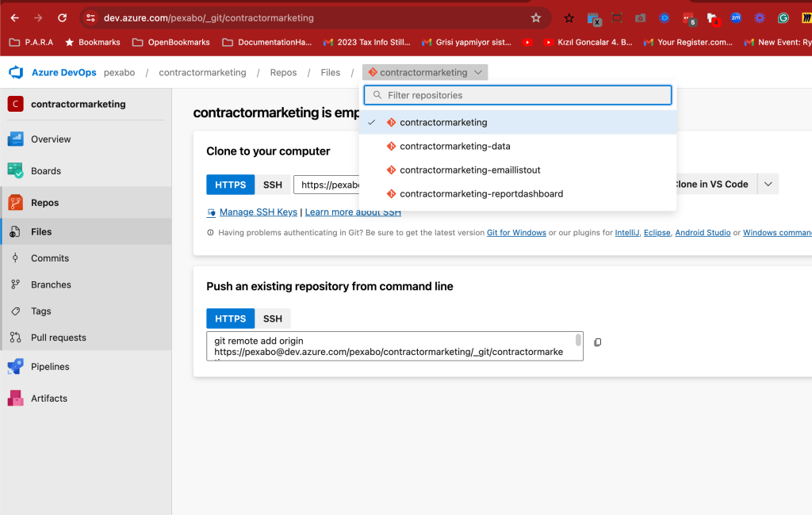This screenshot has height=515, width=812.
Task: Select the contractormarketing-reportdashboard repository
Action: 518,193
